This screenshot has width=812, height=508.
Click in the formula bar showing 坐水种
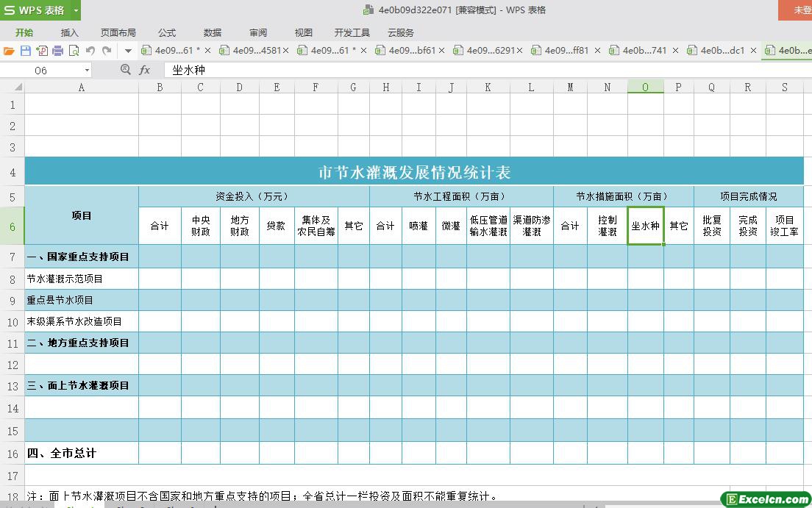click(441, 70)
